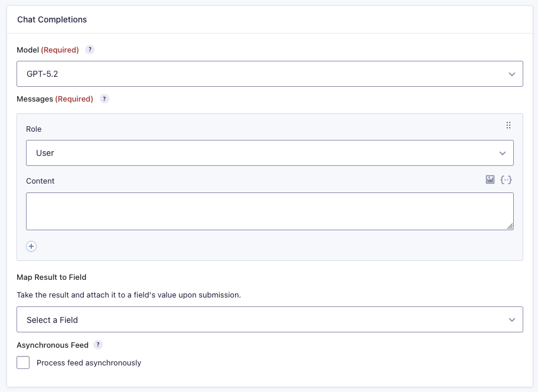The height and width of the screenshot is (392, 538).
Task: Show the Asynchronous Feed help tooltip icon
Action: coord(98,345)
